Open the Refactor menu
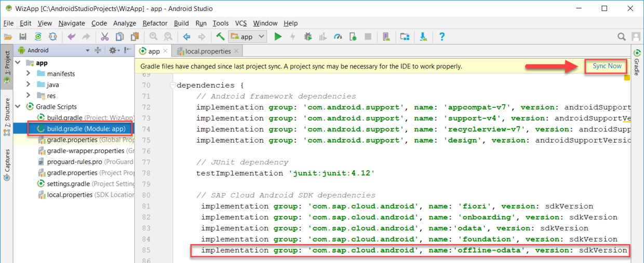Viewport: 644px width, 263px height. (155, 23)
